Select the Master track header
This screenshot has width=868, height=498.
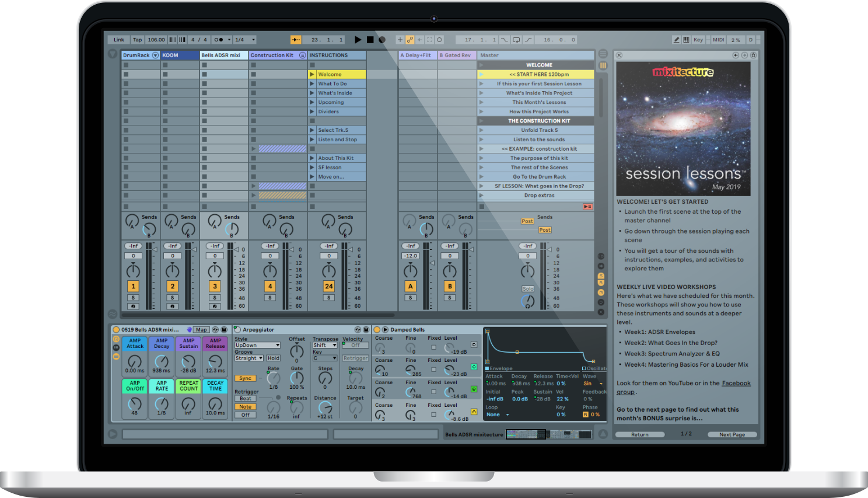pyautogui.click(x=535, y=55)
